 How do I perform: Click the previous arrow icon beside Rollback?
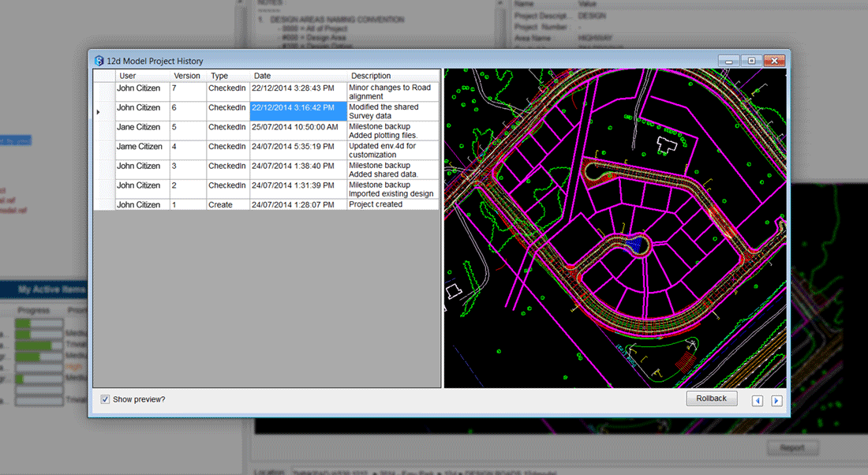(x=758, y=401)
